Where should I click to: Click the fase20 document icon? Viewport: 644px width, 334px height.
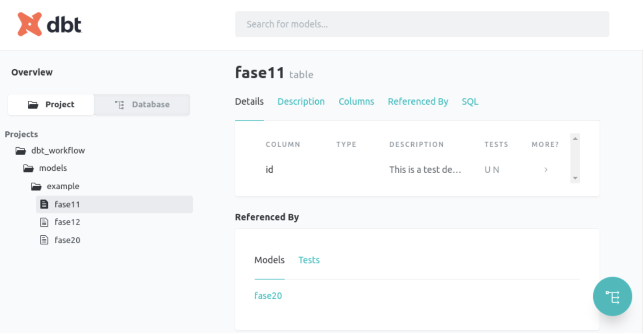[x=44, y=240]
